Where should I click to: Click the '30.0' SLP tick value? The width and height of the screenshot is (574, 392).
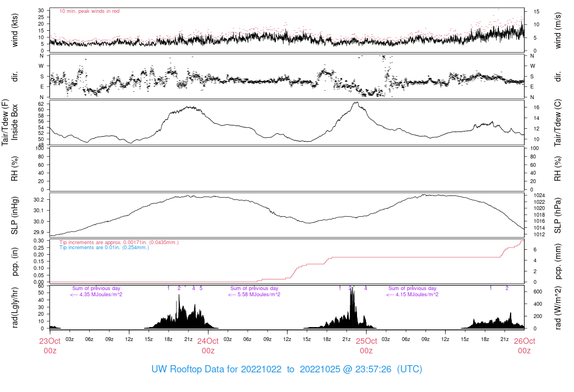tap(39, 222)
